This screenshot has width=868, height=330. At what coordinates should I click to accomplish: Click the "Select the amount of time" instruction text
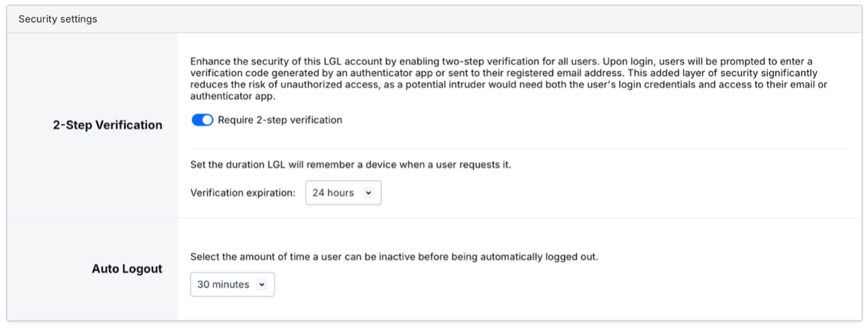[x=394, y=256]
